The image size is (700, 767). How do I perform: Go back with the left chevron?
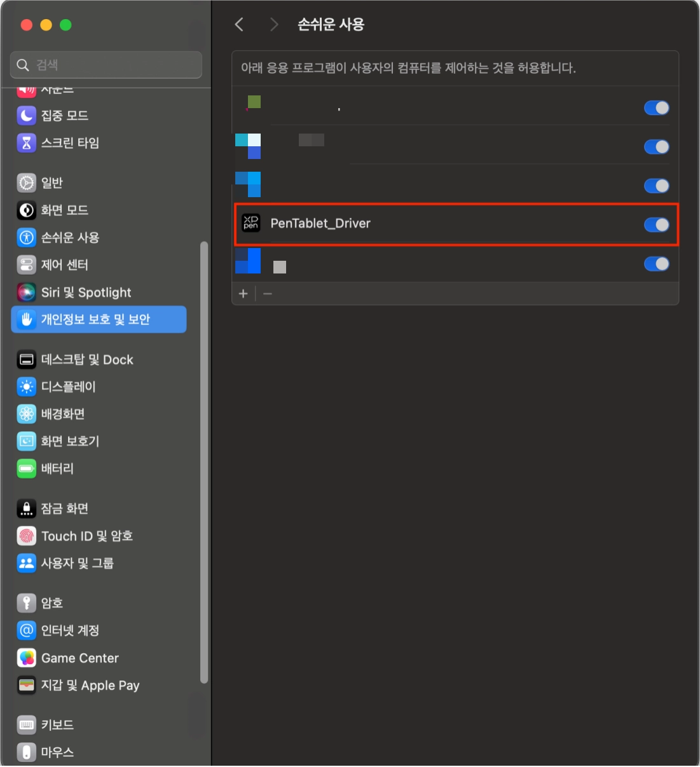(x=239, y=24)
